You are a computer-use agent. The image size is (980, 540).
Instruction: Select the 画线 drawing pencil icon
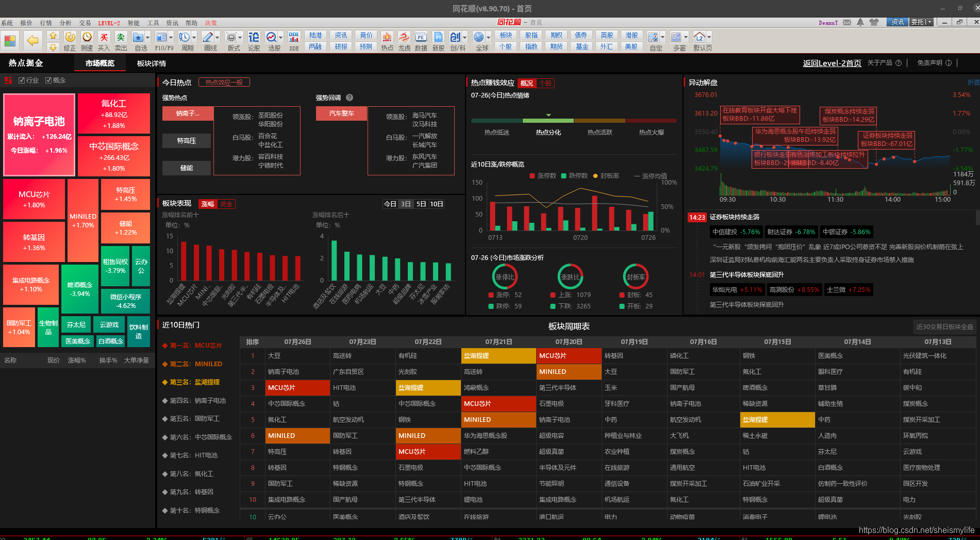coord(207,37)
